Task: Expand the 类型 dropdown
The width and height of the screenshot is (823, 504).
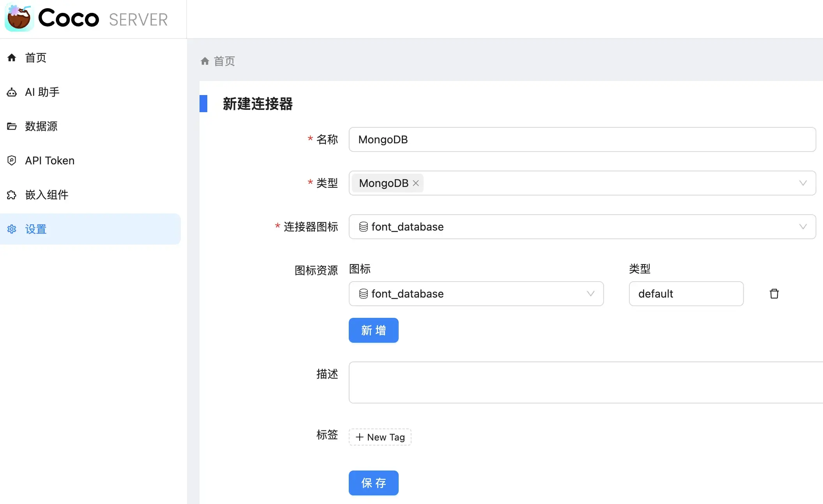Action: click(x=803, y=183)
